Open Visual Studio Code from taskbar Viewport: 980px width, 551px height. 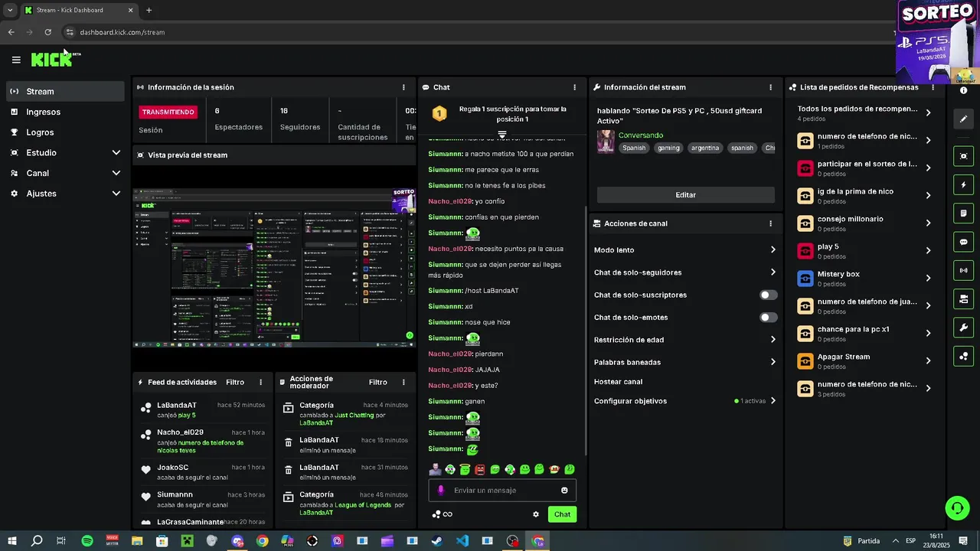click(x=462, y=541)
